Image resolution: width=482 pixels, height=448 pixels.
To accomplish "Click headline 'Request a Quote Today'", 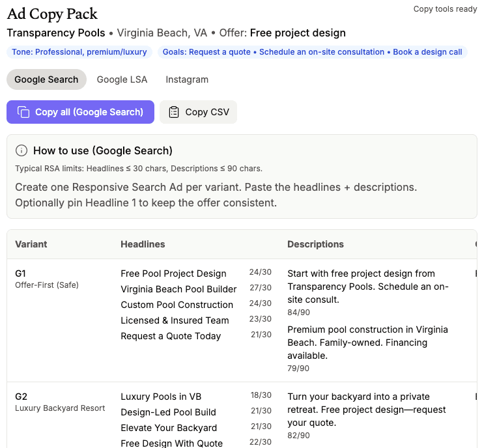I will [171, 336].
